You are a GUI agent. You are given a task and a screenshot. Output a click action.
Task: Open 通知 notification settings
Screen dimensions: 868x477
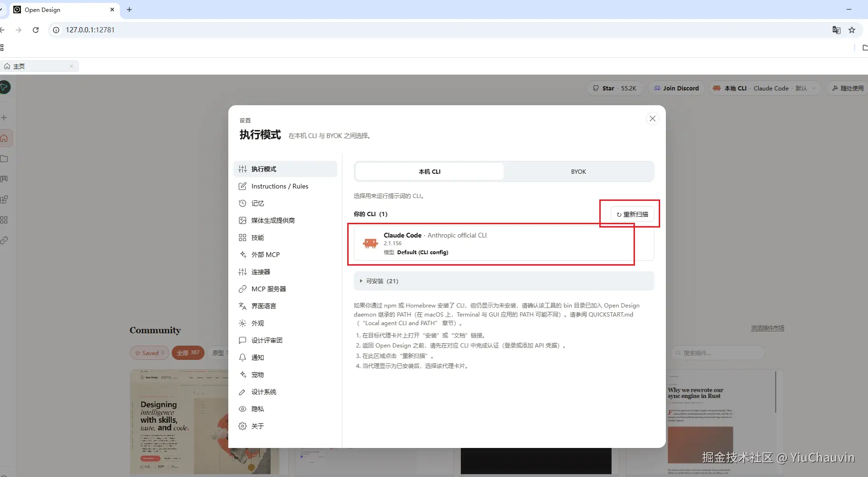tap(285, 358)
